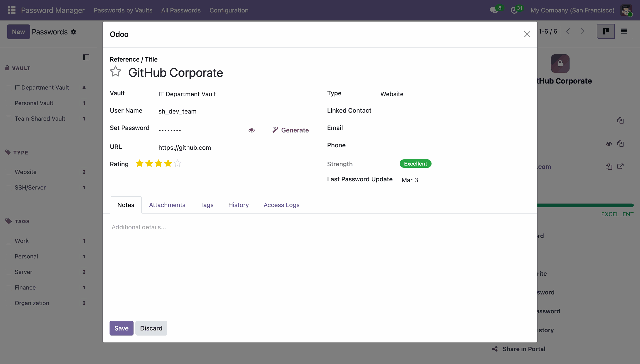
Task: Click the Additional details notes area
Action: click(319, 227)
